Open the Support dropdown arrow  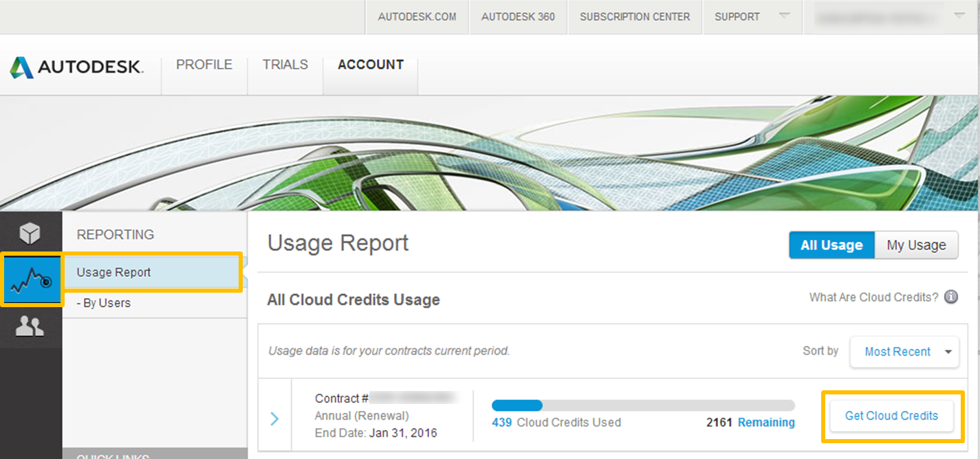(784, 16)
